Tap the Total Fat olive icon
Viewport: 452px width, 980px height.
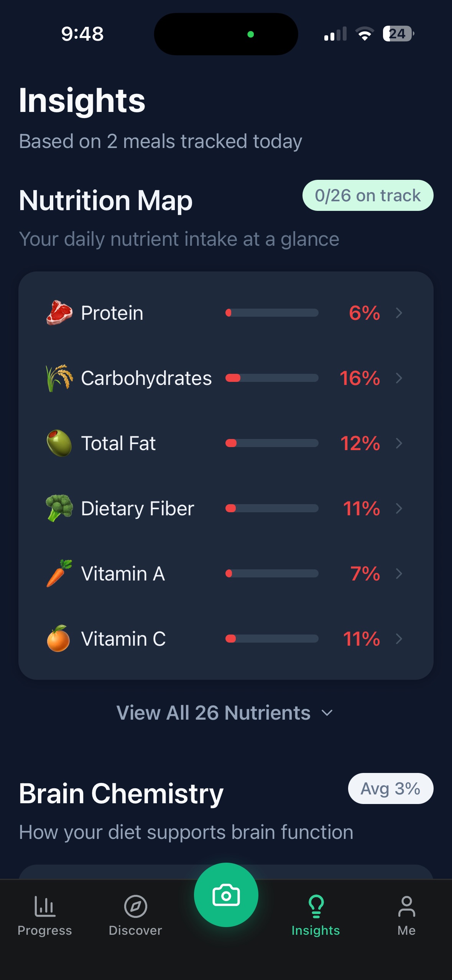[59, 443]
